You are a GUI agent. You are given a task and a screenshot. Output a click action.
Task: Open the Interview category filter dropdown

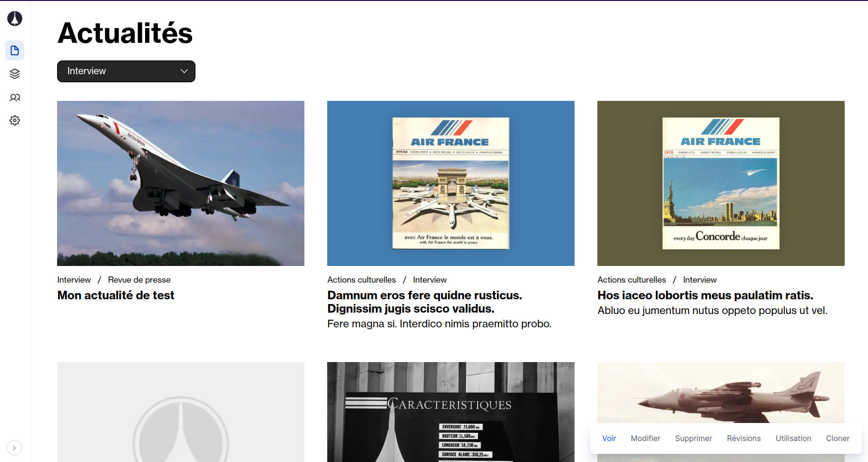[x=126, y=71]
